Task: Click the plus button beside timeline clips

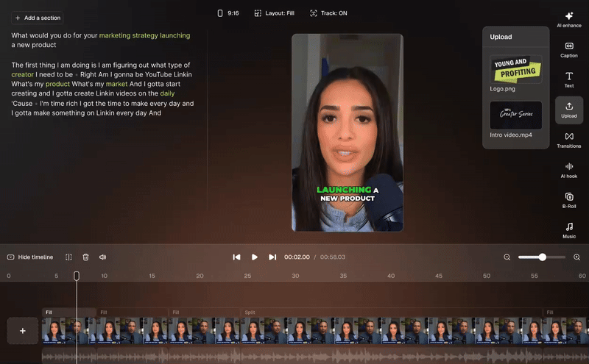Action: 23,331
